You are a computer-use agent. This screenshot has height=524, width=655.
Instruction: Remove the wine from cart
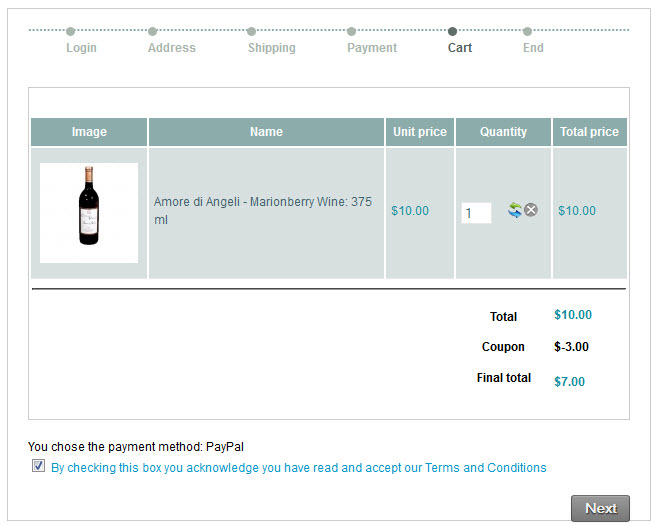[531, 210]
